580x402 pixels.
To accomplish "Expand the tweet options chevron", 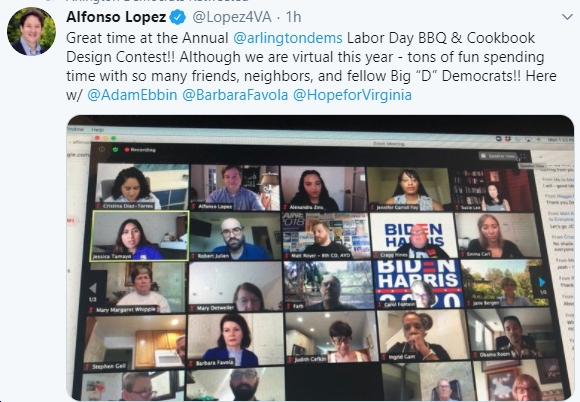I will 567,17.
